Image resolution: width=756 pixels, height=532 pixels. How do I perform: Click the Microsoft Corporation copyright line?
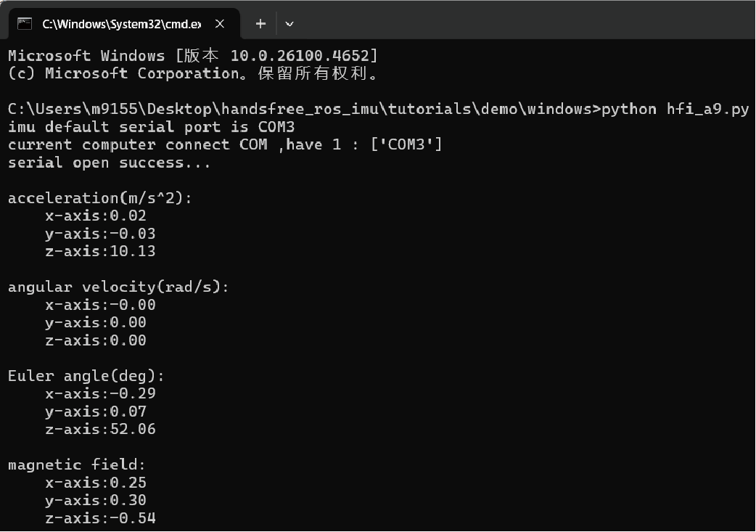(x=192, y=73)
